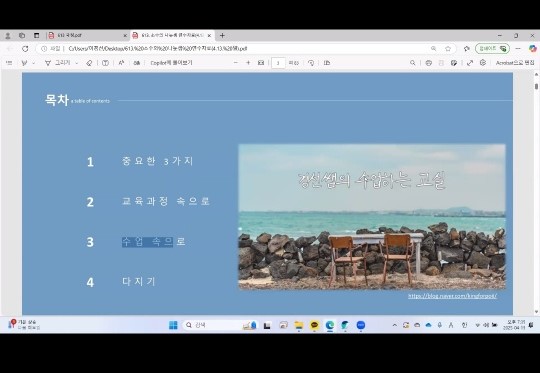Click the print PDF icon

point(428,63)
